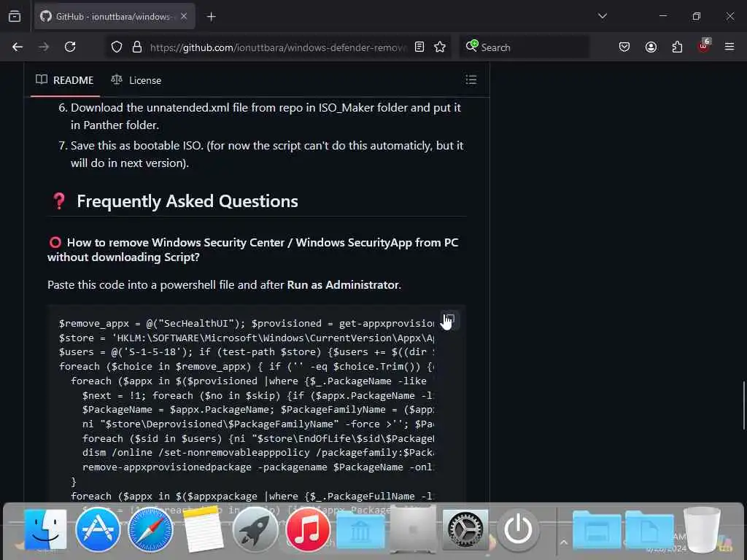Click the page vertical scrollbar thumb
The image size is (747, 560).
[743, 405]
